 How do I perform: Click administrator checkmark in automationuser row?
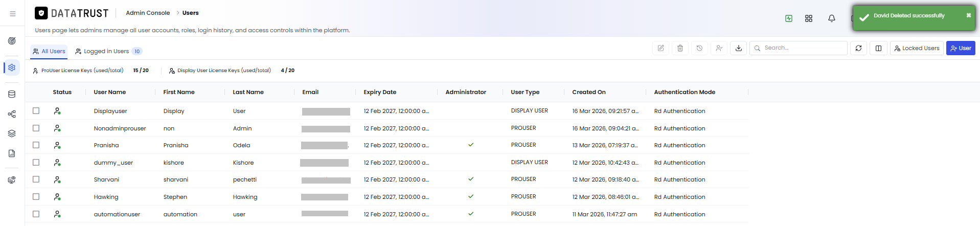click(x=471, y=214)
